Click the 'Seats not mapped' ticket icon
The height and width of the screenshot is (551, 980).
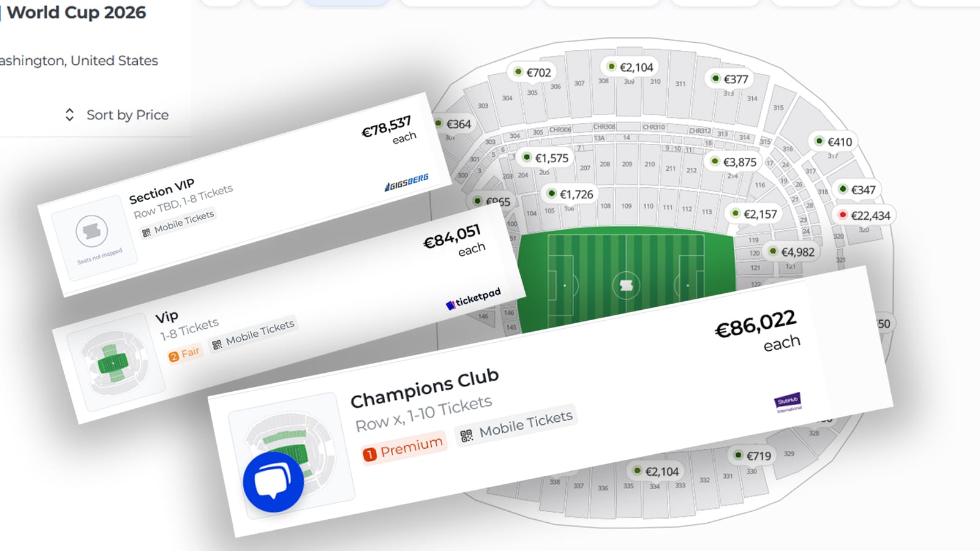pyautogui.click(x=92, y=231)
